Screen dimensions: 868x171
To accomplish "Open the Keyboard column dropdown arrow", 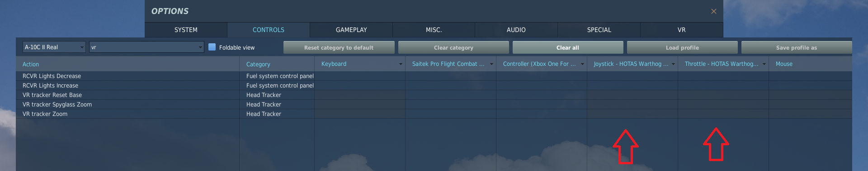I will point(401,64).
